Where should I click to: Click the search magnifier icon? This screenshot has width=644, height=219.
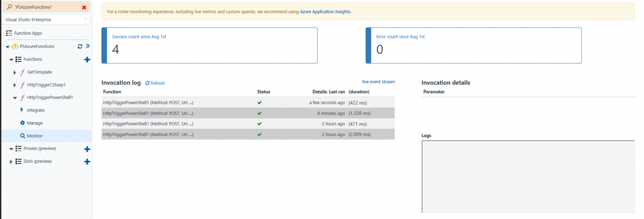pos(9,7)
